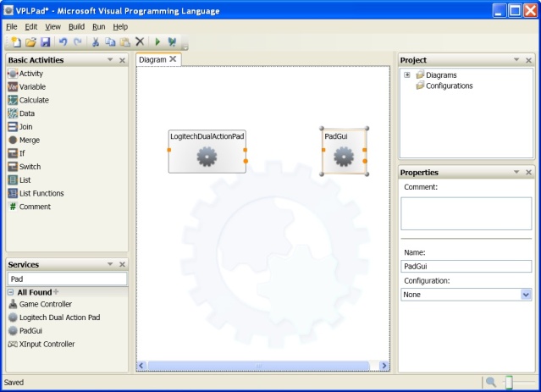Close the Basic Activities panel

tap(122, 60)
